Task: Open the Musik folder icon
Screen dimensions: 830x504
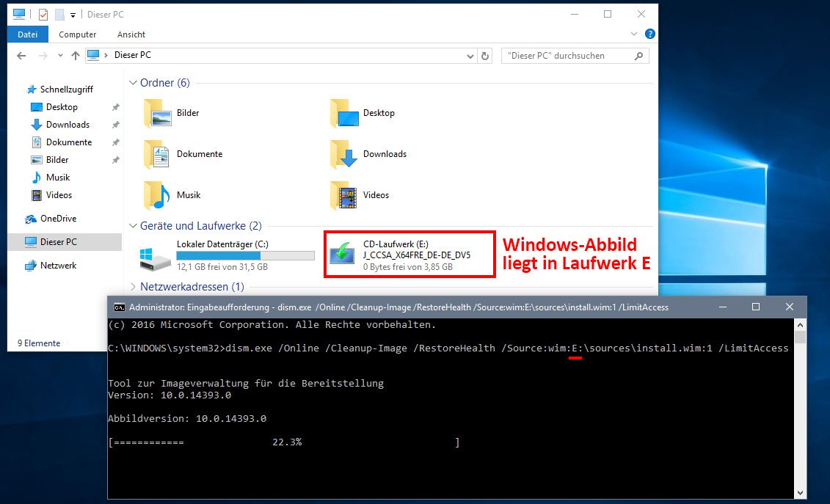Action: pos(157,196)
